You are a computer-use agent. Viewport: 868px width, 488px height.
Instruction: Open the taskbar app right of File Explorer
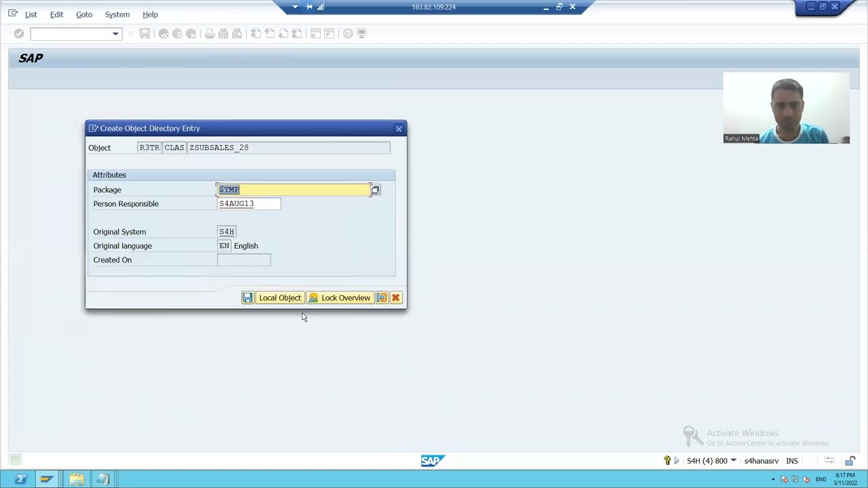coord(103,480)
